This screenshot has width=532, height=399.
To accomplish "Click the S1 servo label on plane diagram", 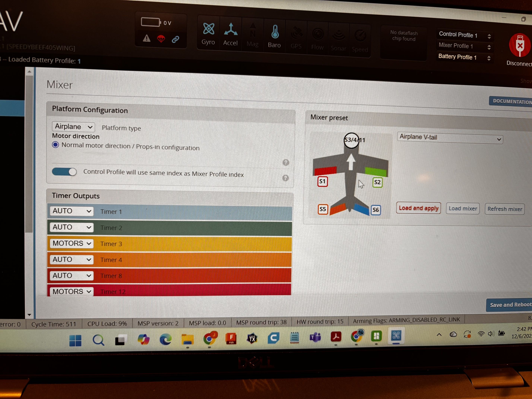I will [322, 181].
